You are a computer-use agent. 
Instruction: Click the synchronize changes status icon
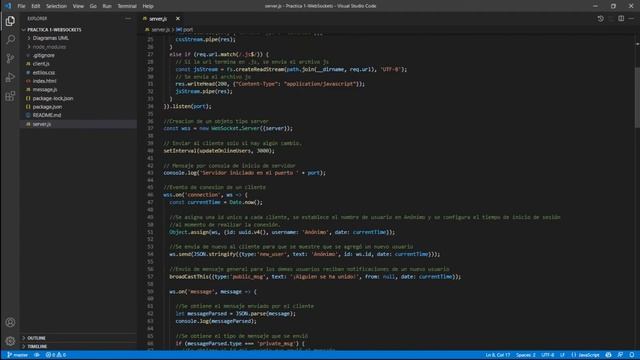coord(37,355)
